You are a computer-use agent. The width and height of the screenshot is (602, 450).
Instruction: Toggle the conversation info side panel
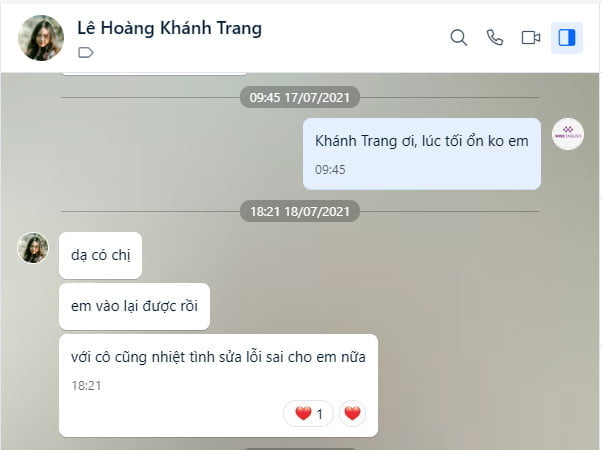pyautogui.click(x=567, y=38)
